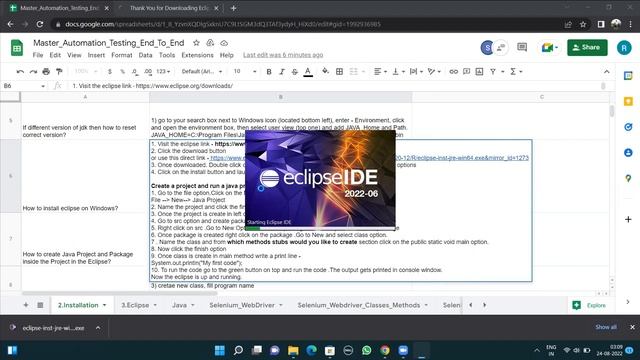The image size is (640, 360).
Task: Open the font family dropdown Default (Ari...)
Action: pos(202,71)
